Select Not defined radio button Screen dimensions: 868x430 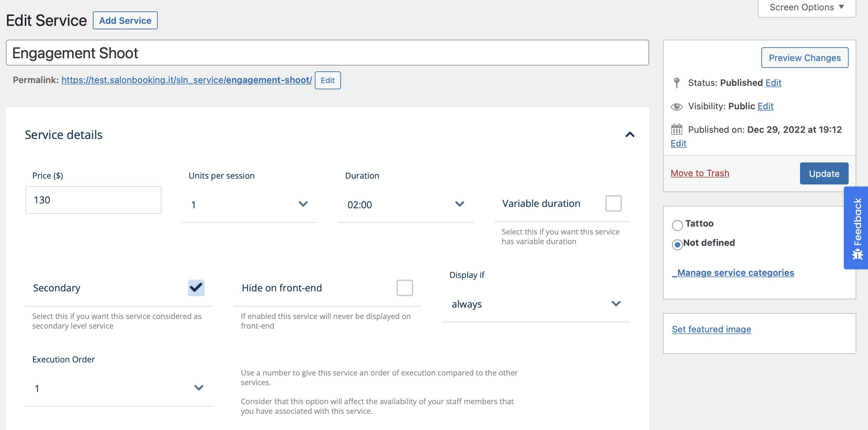tap(677, 242)
